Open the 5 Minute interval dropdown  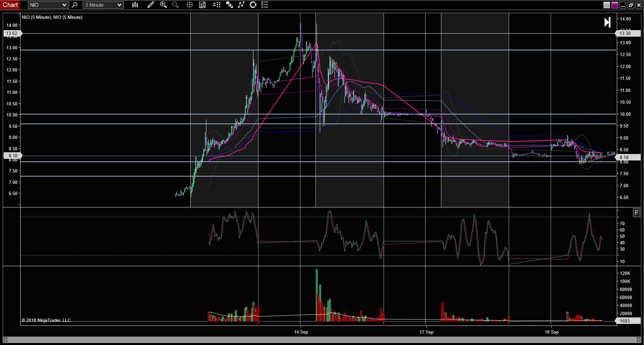pos(103,5)
